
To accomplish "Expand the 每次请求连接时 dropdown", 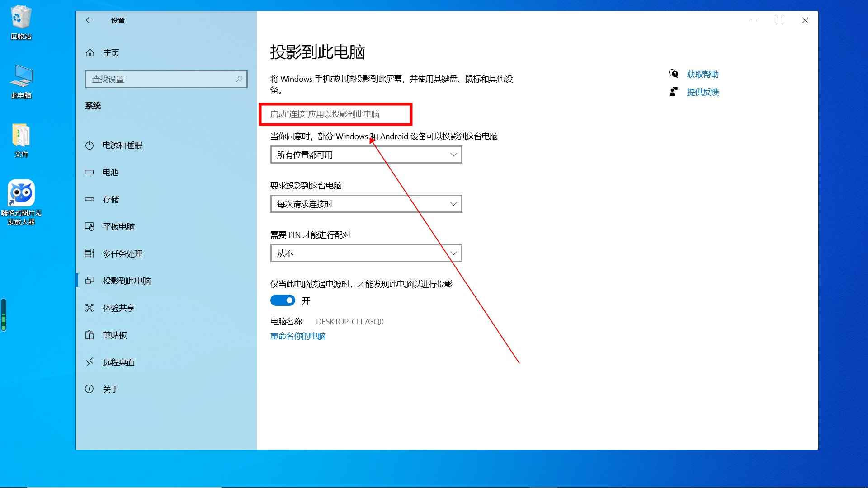I will pos(366,204).
